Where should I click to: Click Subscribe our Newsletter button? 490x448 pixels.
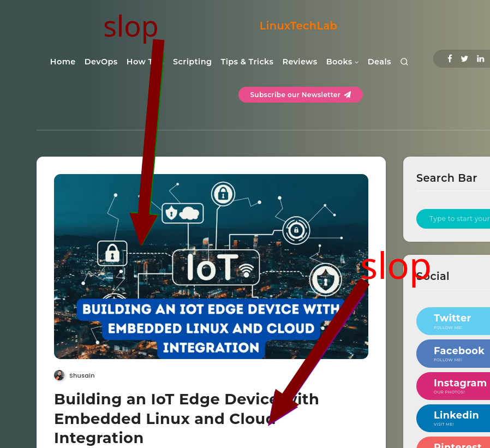pyautogui.click(x=300, y=94)
